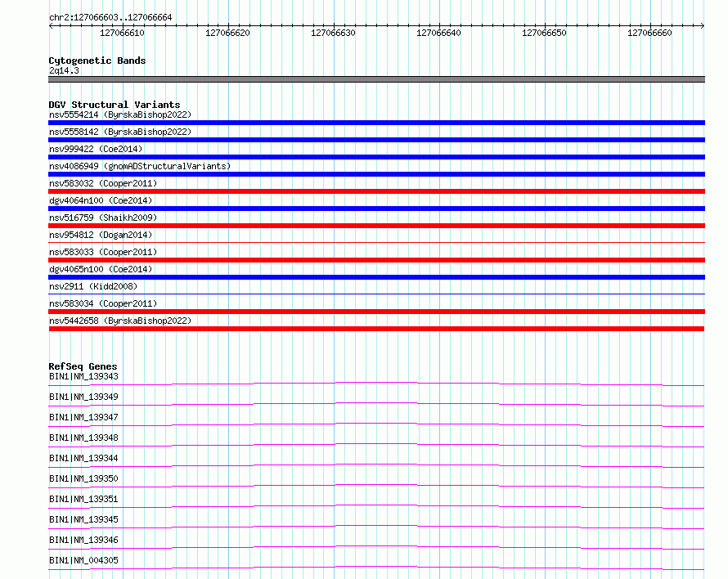Click the red bar under nsv516759
Viewport: 728px width, 579px height.
[x=376, y=226]
